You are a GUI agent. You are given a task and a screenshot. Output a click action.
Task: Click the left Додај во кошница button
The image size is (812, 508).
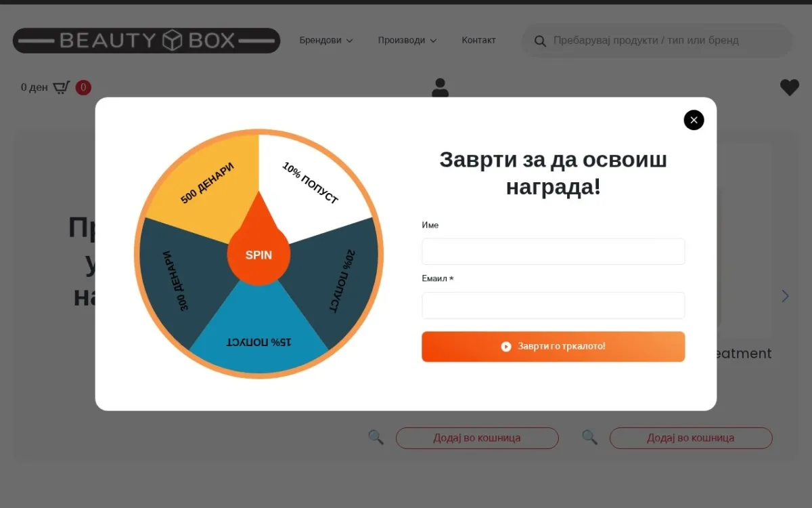477,438
